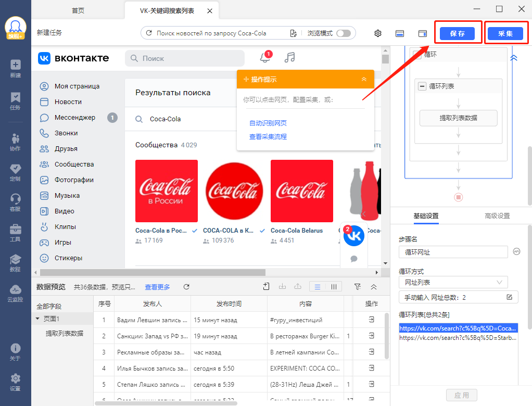Click the 保存 save button

pyautogui.click(x=457, y=33)
